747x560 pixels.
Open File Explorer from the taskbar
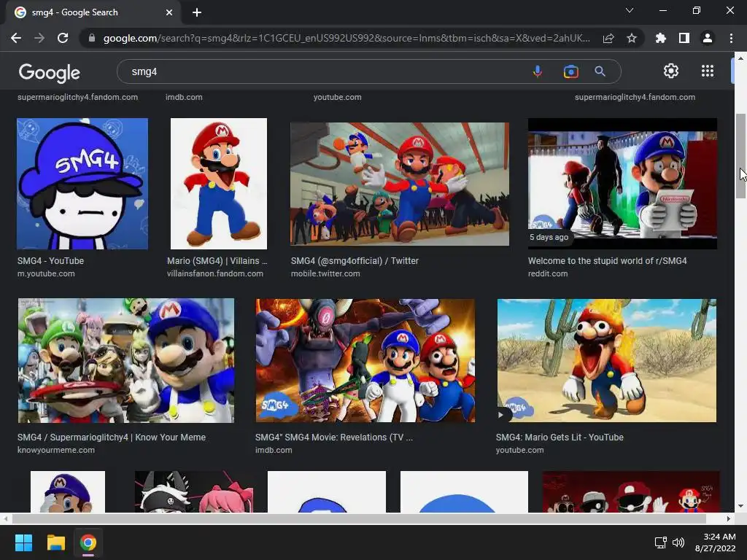(55, 542)
